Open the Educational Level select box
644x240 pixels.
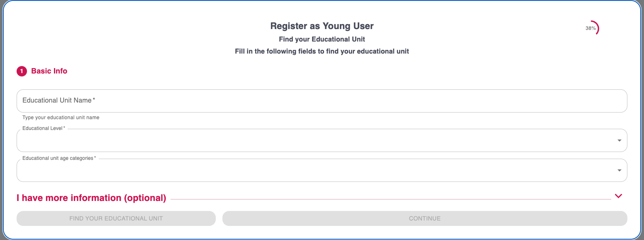click(x=315, y=141)
